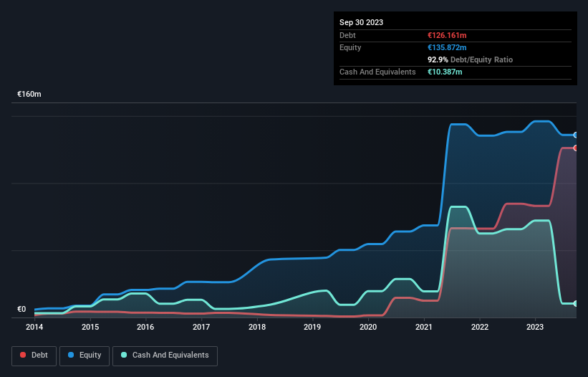Image resolution: width=588 pixels, height=377 pixels.
Task: Click the blue Equity endpoint marker
Action: [576, 135]
